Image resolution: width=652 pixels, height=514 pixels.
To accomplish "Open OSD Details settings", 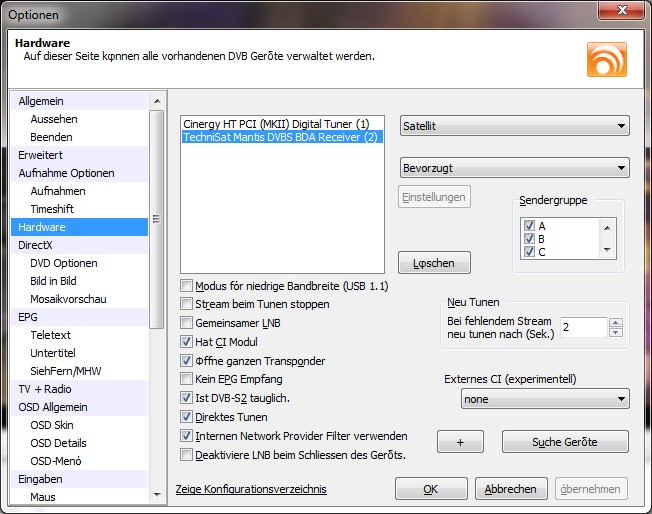I will point(79,443).
